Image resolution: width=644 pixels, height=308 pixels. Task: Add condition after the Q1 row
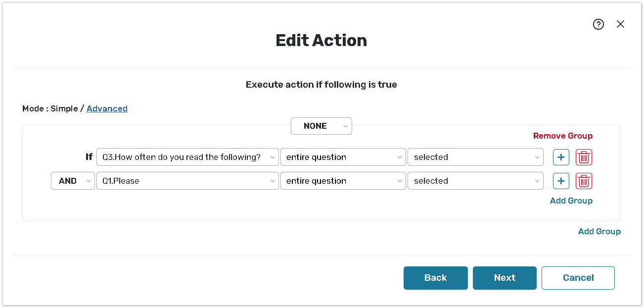561,181
